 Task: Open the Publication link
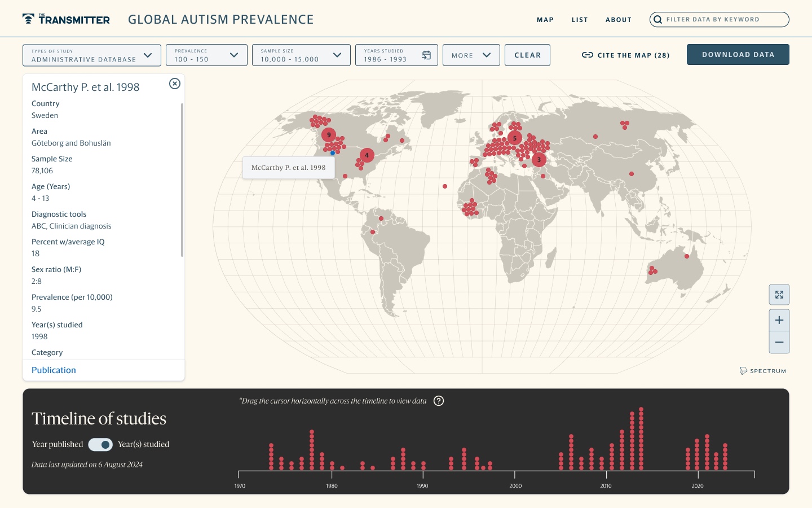54,370
